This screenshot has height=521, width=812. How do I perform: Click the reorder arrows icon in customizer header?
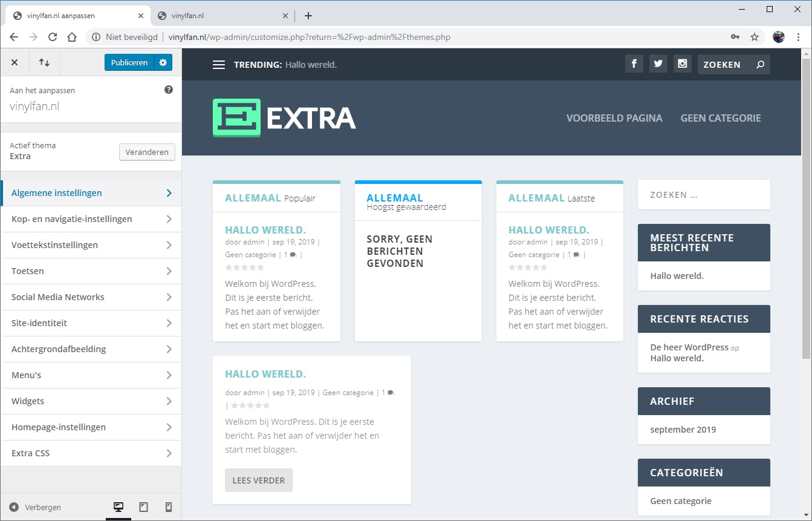point(44,62)
